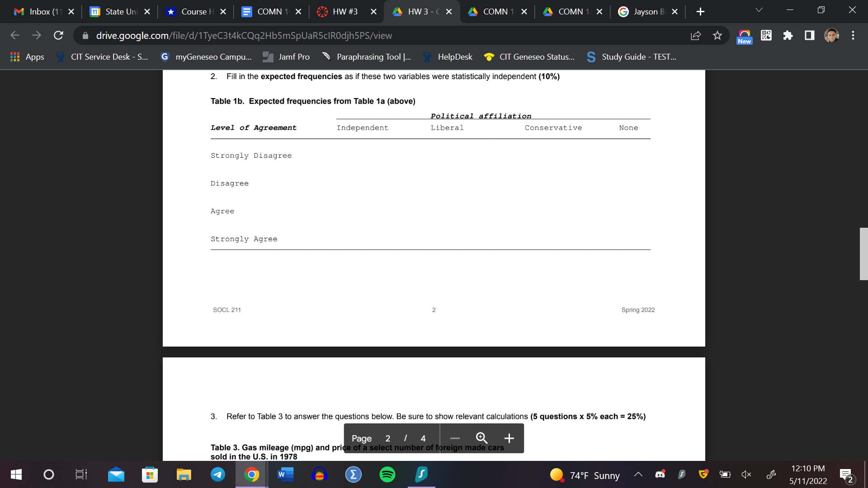Bookmark this page with the star icon

pyautogui.click(x=717, y=36)
